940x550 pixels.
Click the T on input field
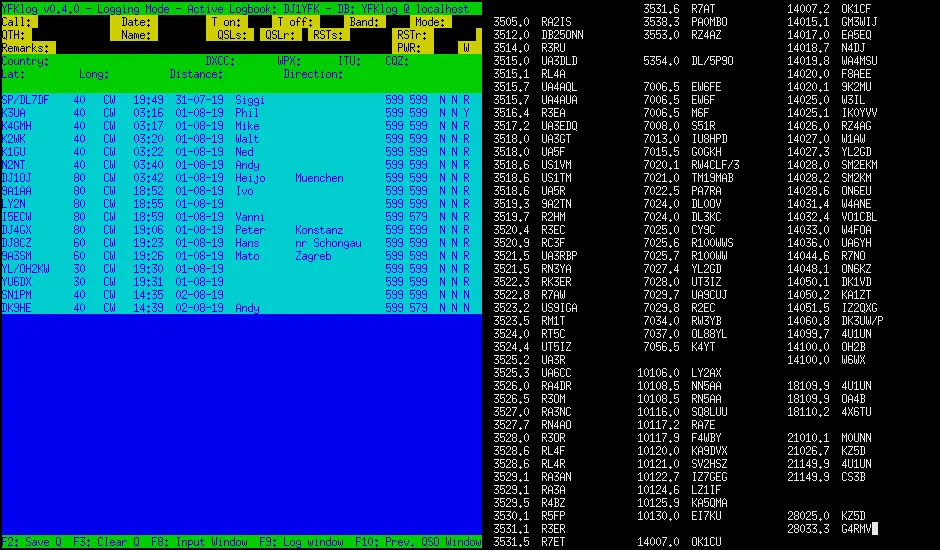[x=260, y=22]
